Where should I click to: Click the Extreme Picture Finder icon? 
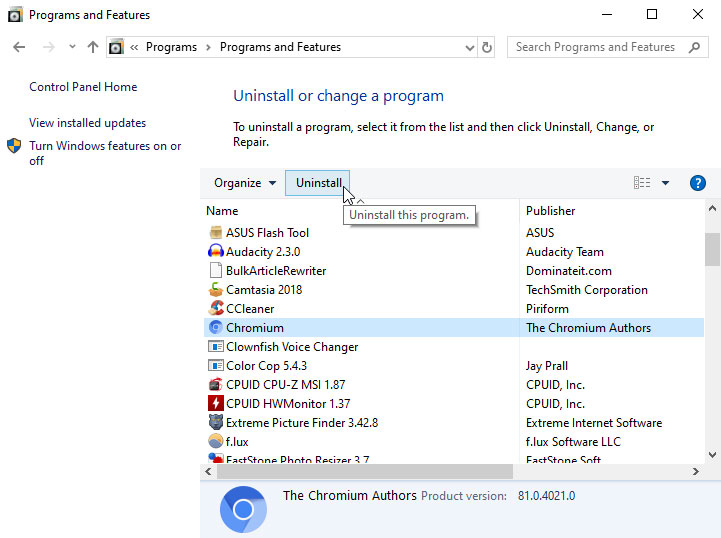point(215,422)
